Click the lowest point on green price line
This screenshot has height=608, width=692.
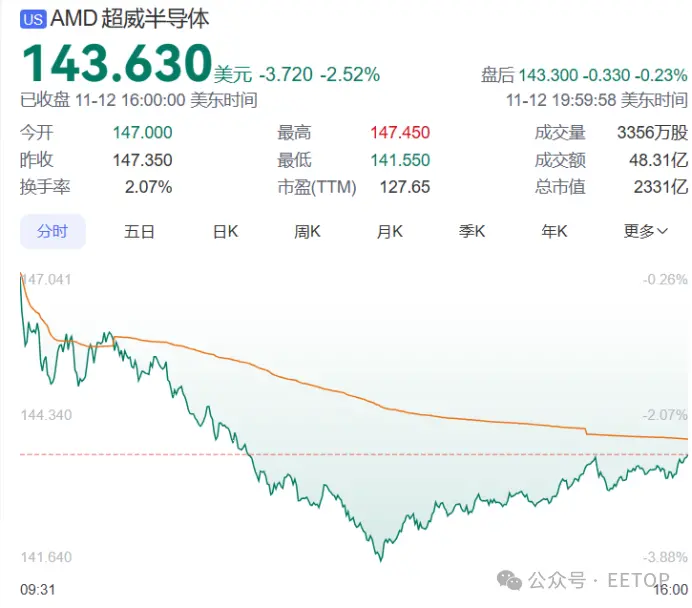click(x=380, y=559)
